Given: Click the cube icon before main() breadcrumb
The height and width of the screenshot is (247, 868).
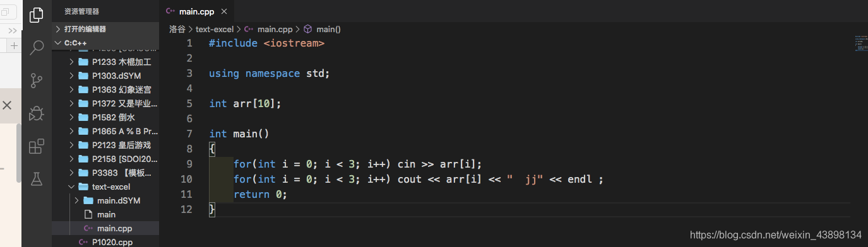Looking at the screenshot, I should pyautogui.click(x=308, y=29).
